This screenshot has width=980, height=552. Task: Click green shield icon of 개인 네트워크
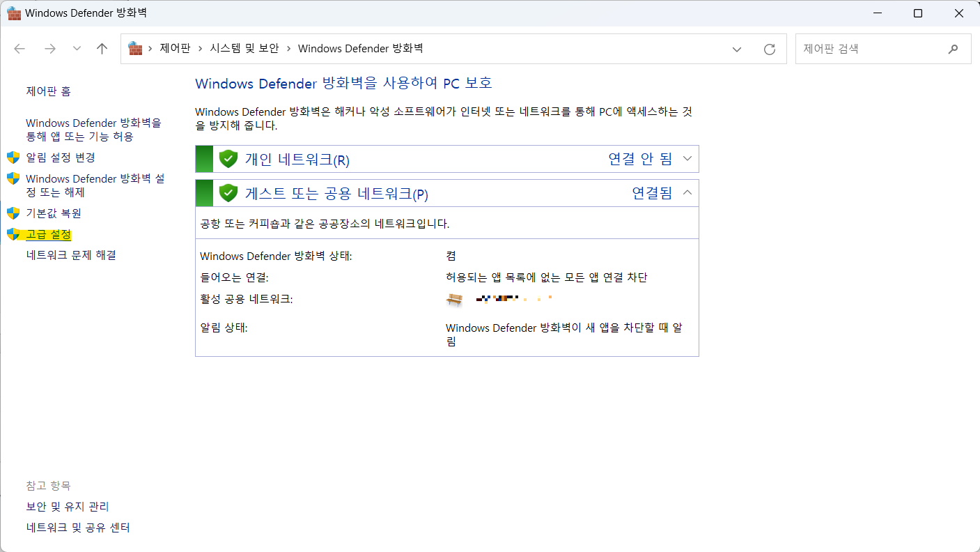228,159
